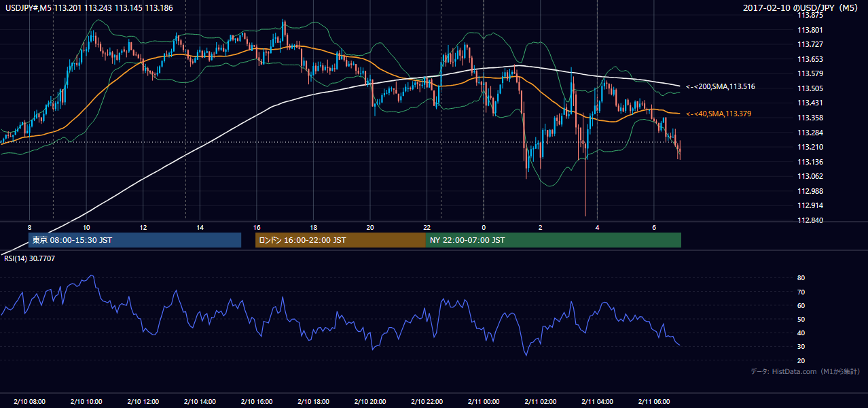This screenshot has height=408, width=868.
Task: Click time label 2/10 10:00
Action: pos(86,402)
